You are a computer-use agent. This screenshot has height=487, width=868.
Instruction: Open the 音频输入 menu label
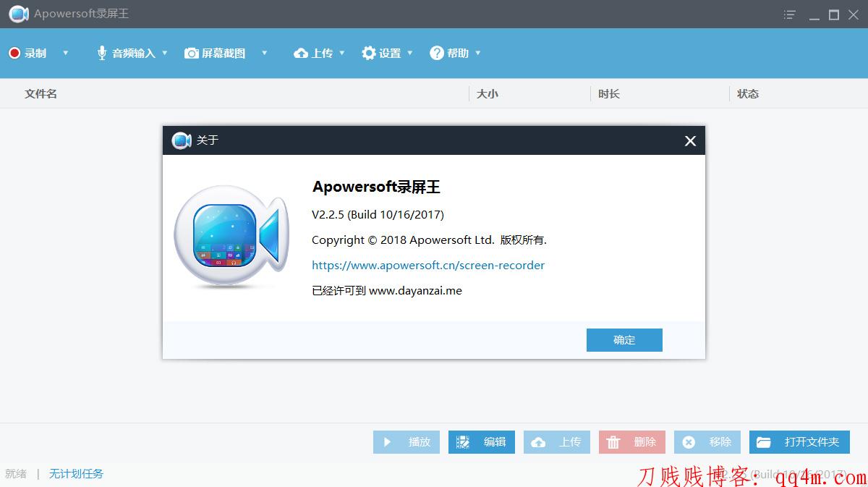134,53
